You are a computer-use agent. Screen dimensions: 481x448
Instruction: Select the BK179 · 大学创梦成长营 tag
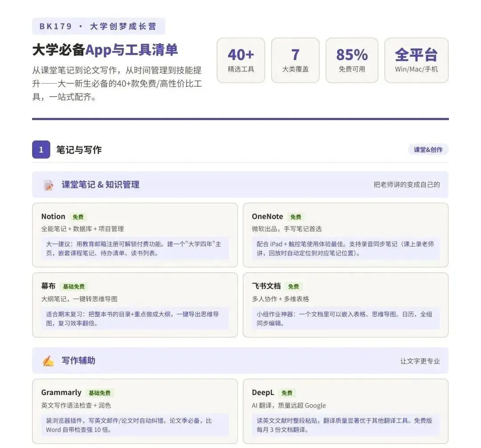tap(98, 26)
